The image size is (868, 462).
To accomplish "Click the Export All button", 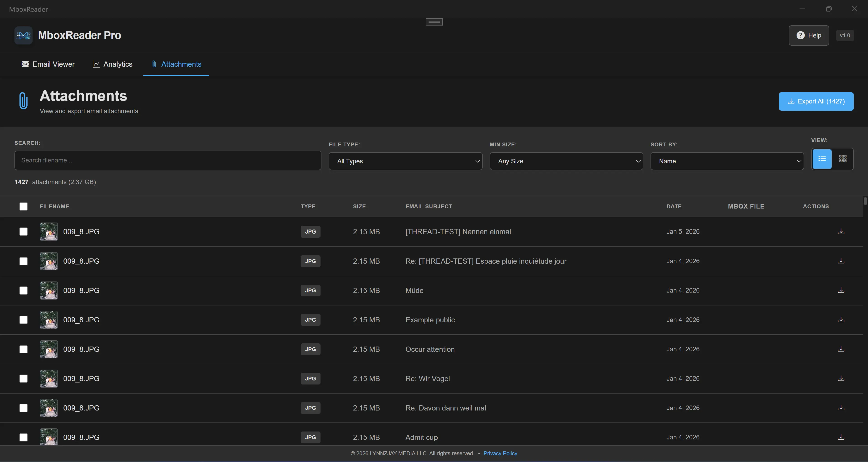I will pos(816,101).
